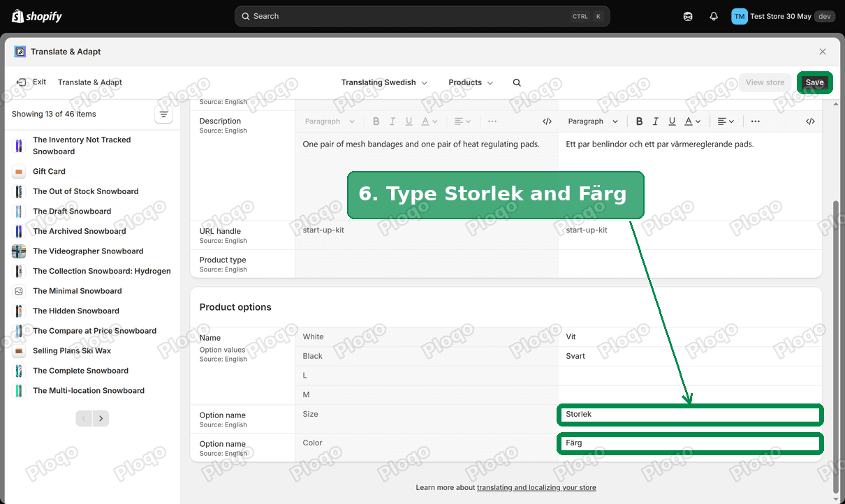Focus the Shopify Search bar
Viewport: 845px width, 504px height.
click(x=422, y=16)
